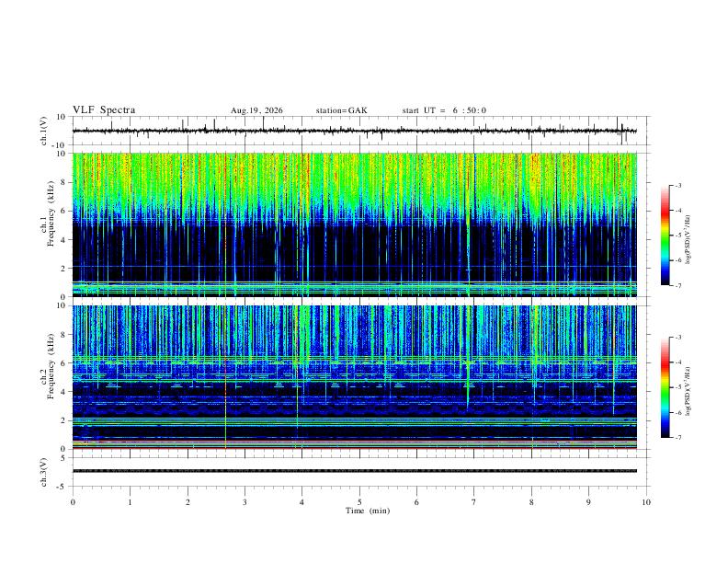Click the -7 label on the lower colorbar
Screen dimensions: 728x563
(677, 437)
